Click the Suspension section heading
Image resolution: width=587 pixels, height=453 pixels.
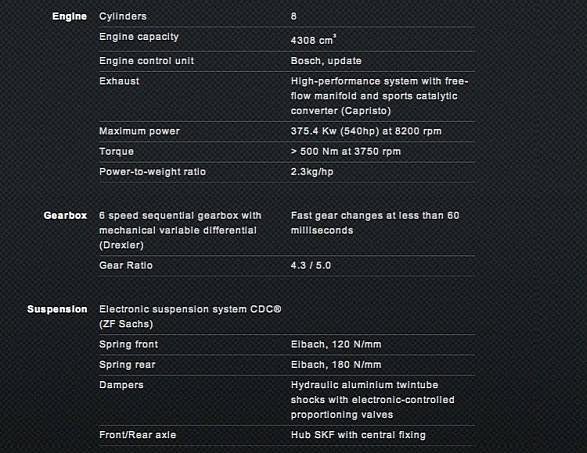pyautogui.click(x=57, y=309)
